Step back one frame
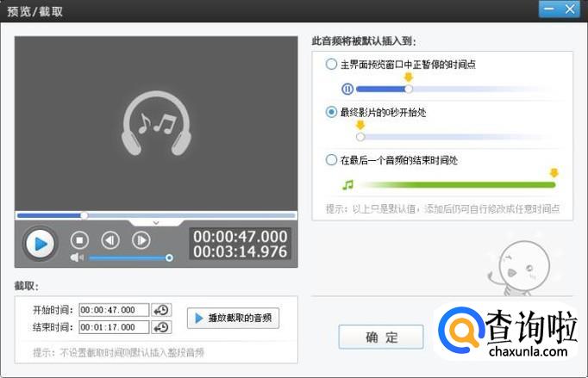This screenshot has height=378, width=588. click(110, 241)
